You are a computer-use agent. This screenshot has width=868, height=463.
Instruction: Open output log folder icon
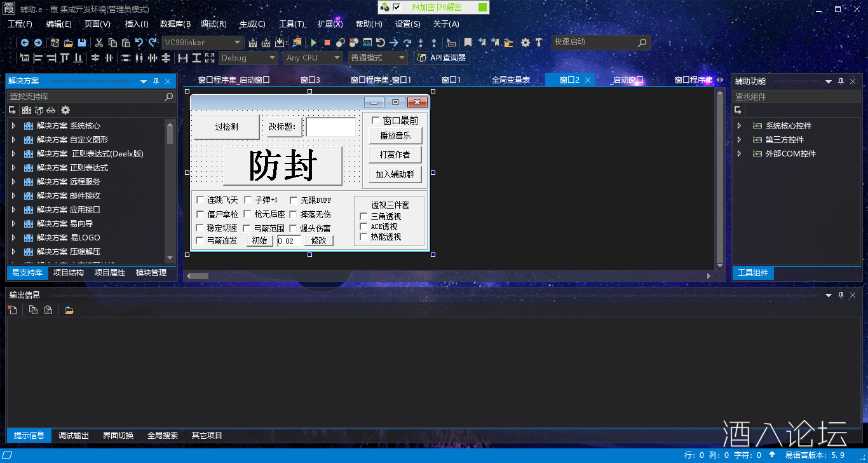pos(69,310)
